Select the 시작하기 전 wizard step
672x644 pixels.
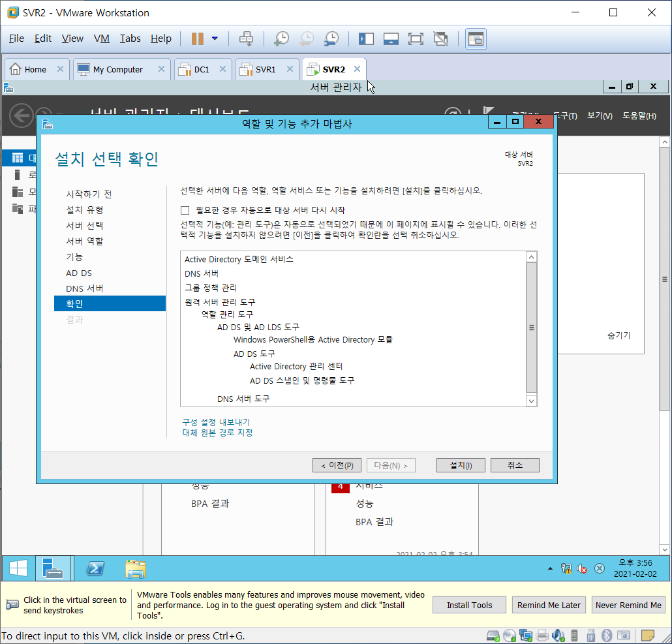coord(89,194)
